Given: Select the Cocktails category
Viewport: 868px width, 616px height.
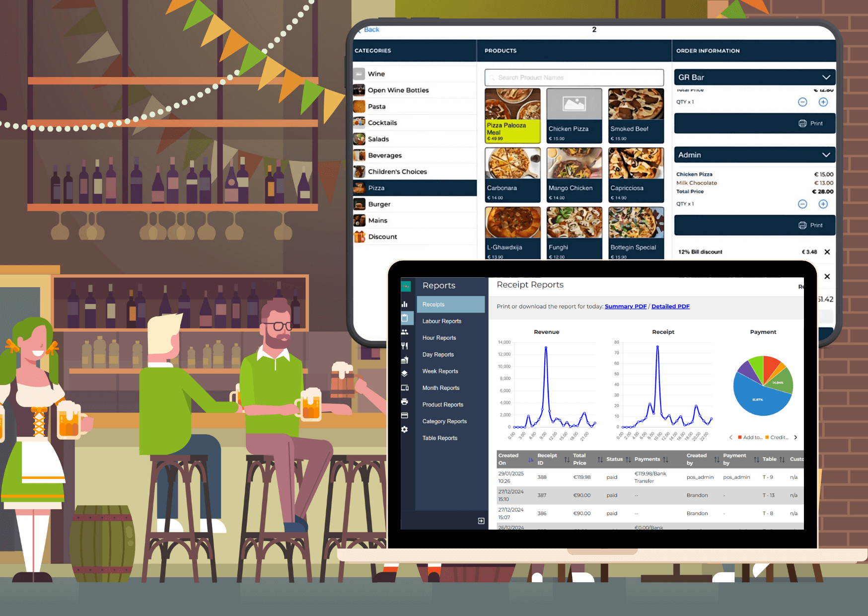Looking at the screenshot, I should 415,123.
